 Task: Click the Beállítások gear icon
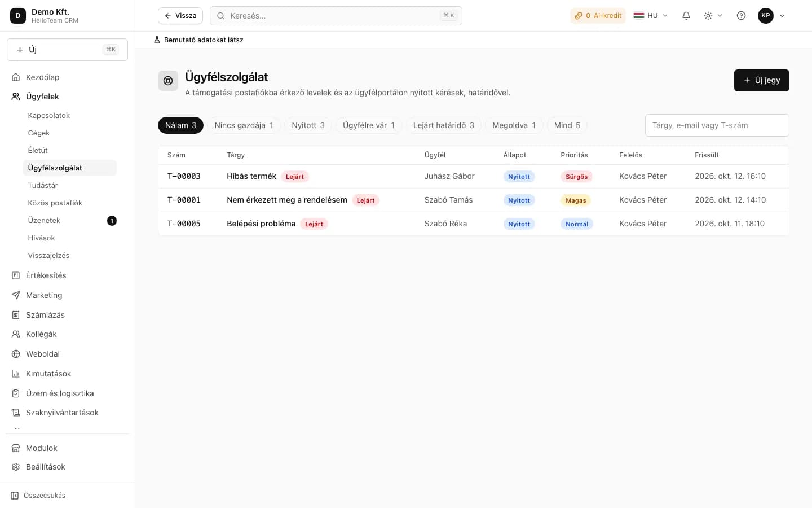pyautogui.click(x=16, y=467)
